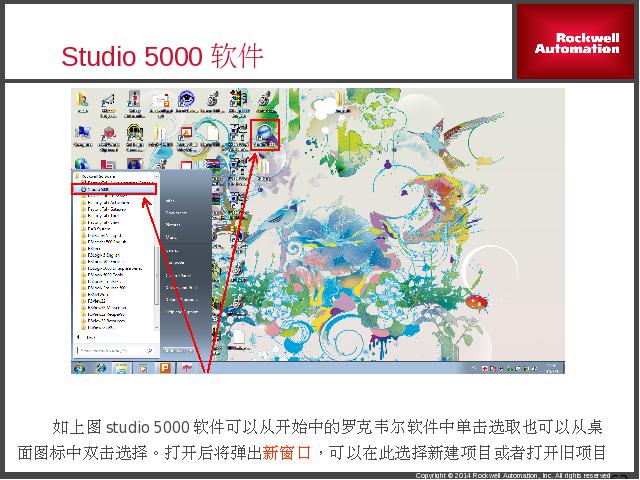Open the taskbar clock
Viewport: 640px width, 480px height.
pos(552,368)
